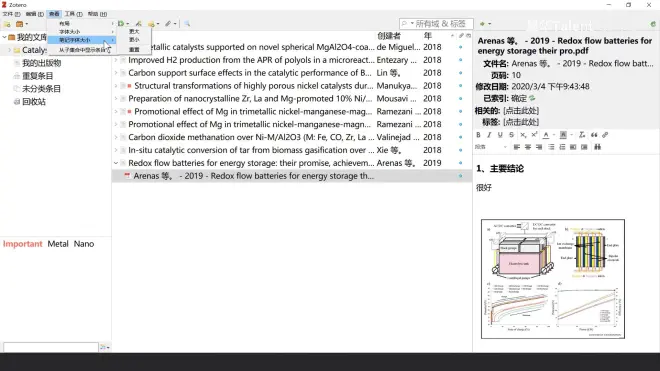This screenshot has width=660, height=371.
Task: Choose the reset option in the submenu
Action: (134, 50)
